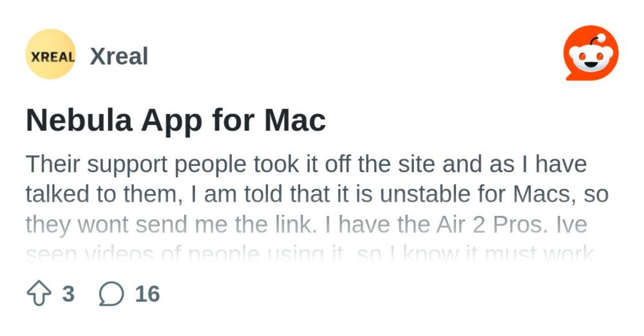Viewport: 644px width, 336px height.
Task: Click the upvote arrow icon
Action: pos(39,293)
